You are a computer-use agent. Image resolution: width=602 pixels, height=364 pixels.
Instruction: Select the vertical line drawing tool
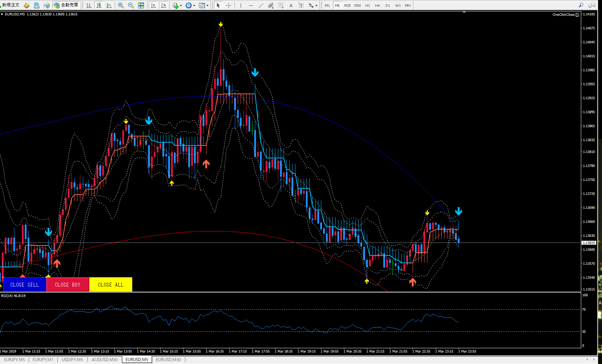241,5
